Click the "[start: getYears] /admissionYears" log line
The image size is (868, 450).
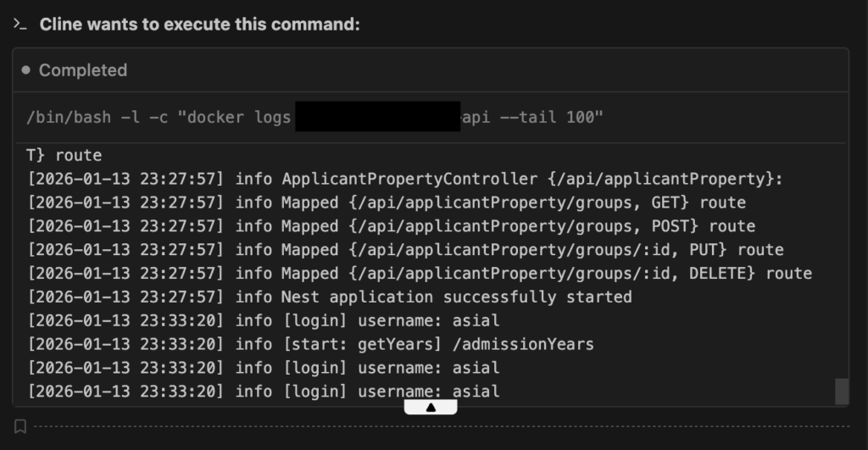coord(310,344)
